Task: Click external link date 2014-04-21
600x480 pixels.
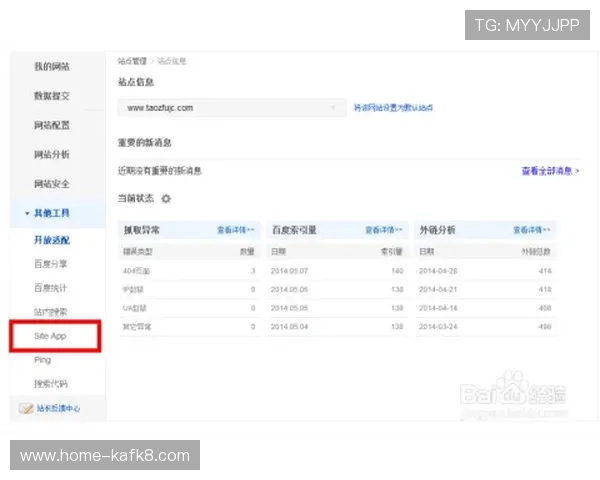Action: (x=438, y=289)
